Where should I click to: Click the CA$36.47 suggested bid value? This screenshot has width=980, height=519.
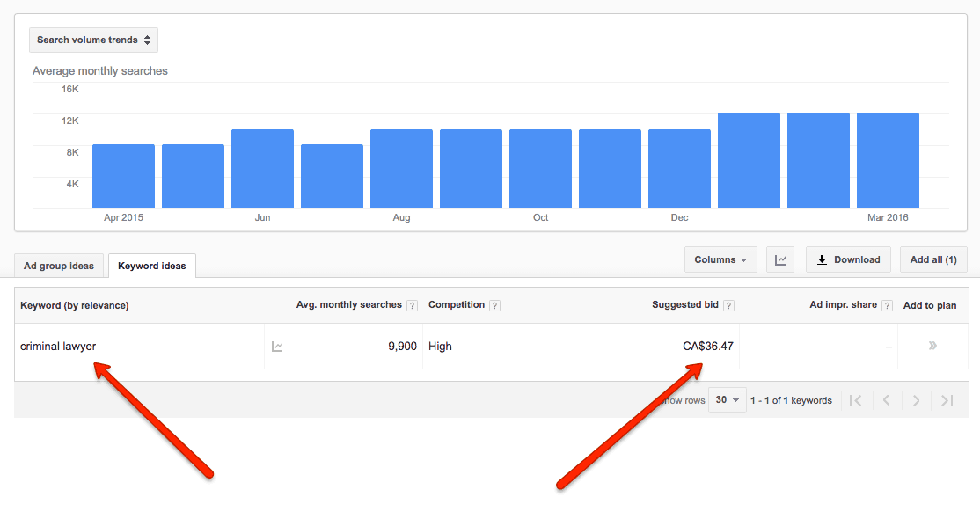(708, 346)
